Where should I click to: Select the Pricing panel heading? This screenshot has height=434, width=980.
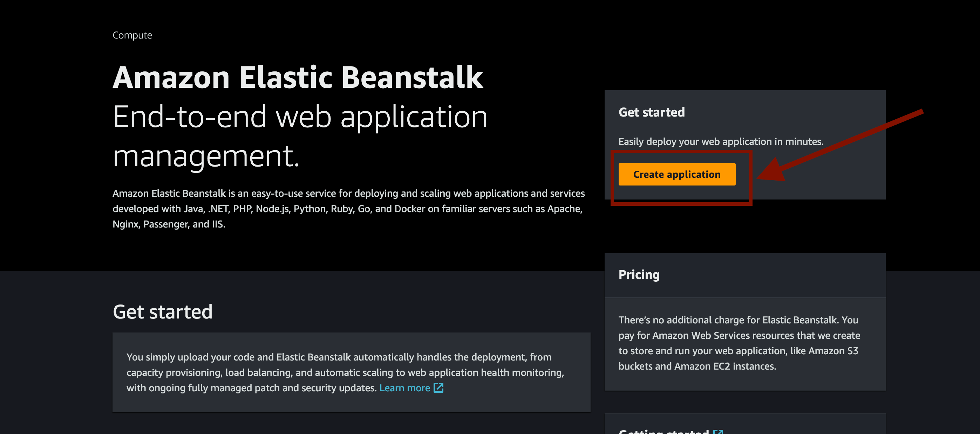pos(639,274)
